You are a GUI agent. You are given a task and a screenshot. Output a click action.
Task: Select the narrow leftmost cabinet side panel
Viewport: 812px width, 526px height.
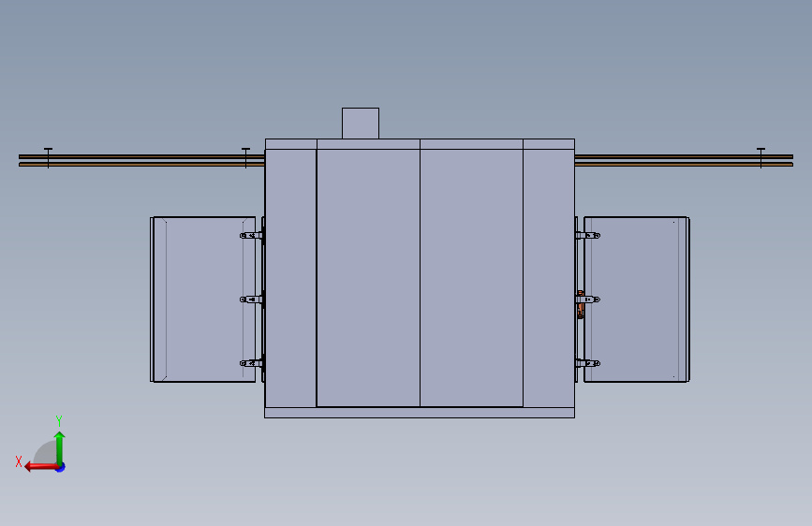(x=290, y=278)
